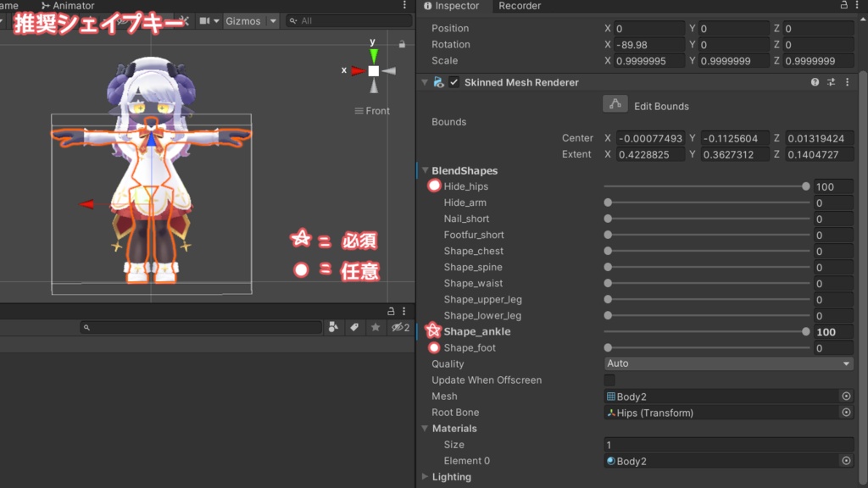
Task: Open the Project panel three-dot menu
Action: click(404, 311)
